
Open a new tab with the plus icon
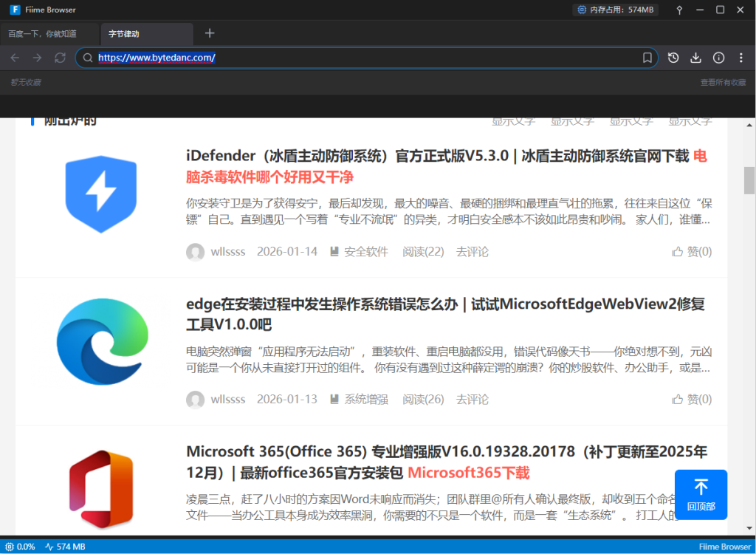coord(210,33)
